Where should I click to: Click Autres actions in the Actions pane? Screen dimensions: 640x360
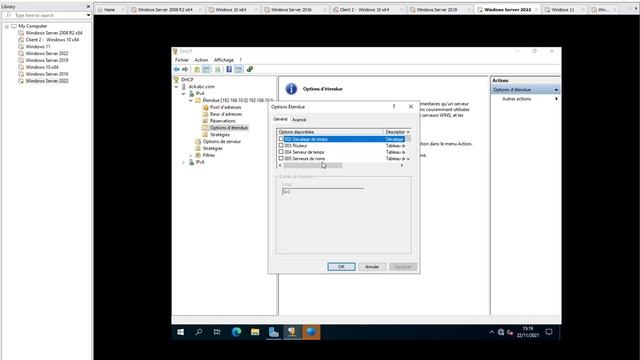pos(517,99)
